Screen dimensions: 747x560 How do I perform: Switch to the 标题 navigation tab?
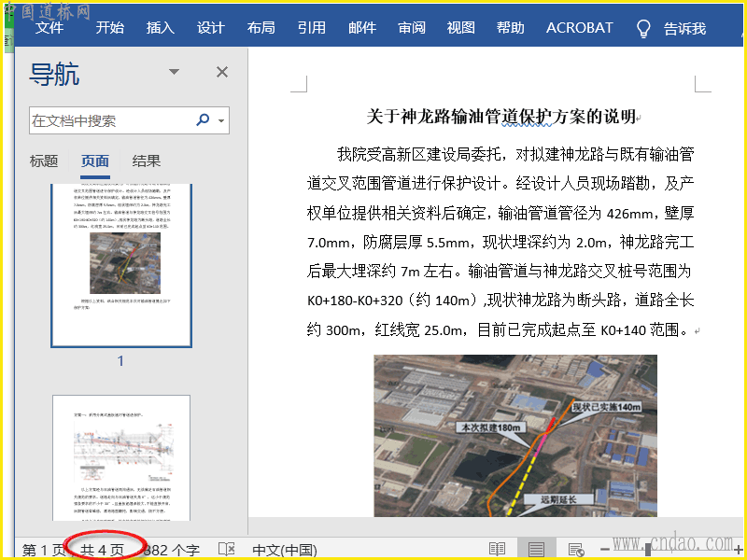[x=44, y=161]
